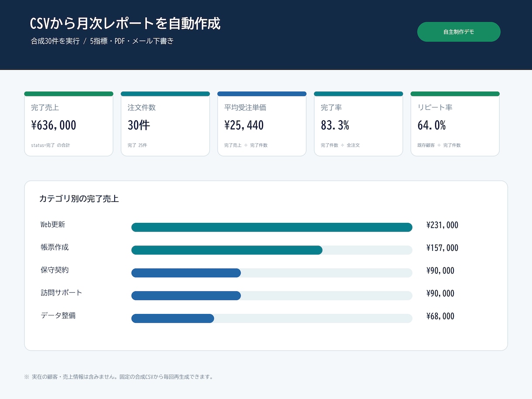Click the データ整備 progress bar

click(x=272, y=318)
